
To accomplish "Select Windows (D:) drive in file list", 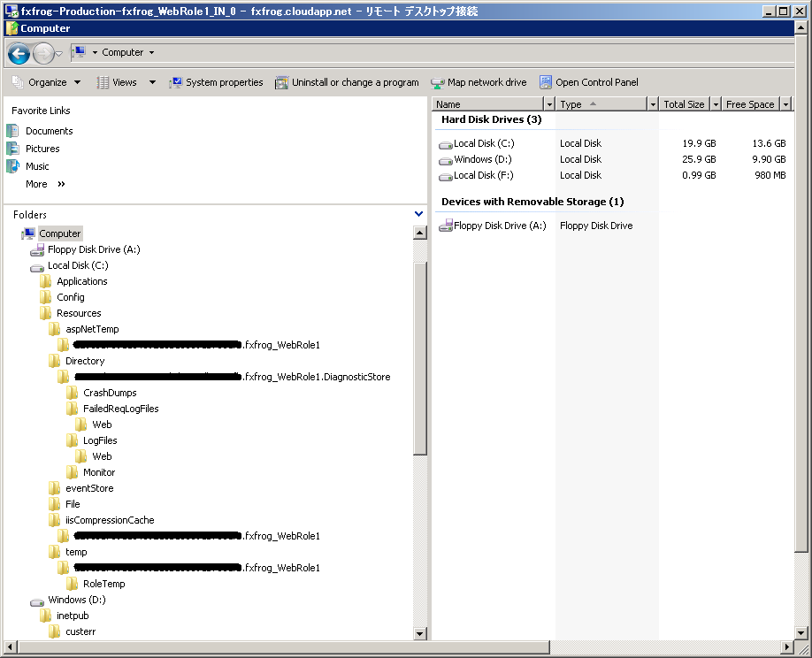I will [482, 159].
